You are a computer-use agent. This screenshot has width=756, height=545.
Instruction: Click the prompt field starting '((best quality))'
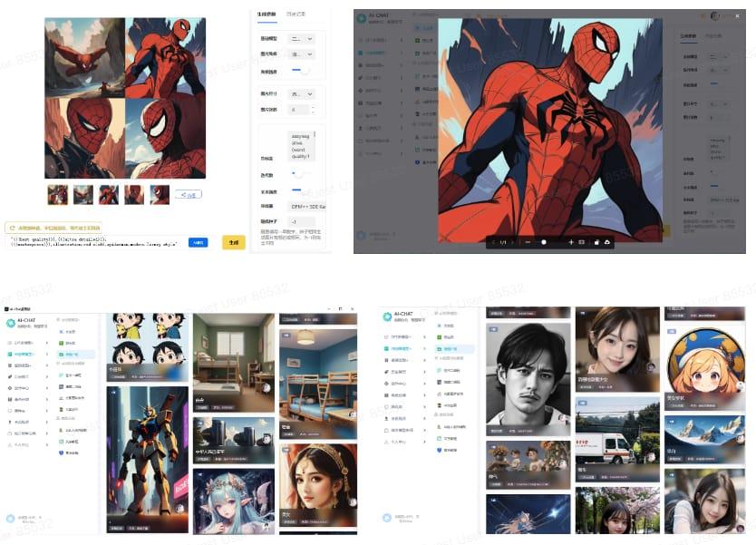[x=96, y=242]
